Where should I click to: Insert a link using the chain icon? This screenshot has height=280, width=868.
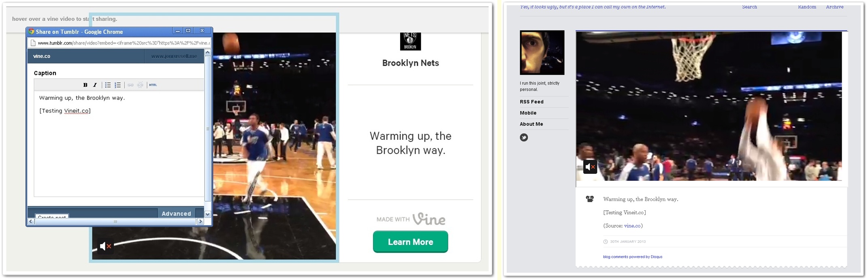point(130,85)
